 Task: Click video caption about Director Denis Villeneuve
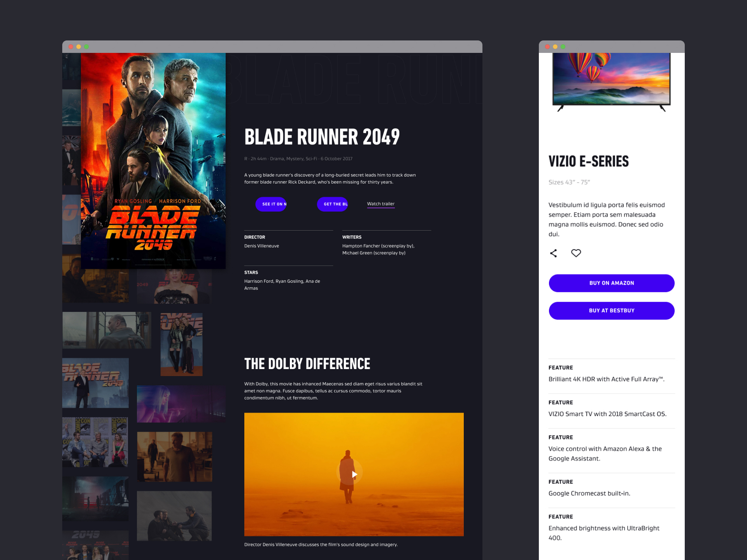click(x=321, y=545)
